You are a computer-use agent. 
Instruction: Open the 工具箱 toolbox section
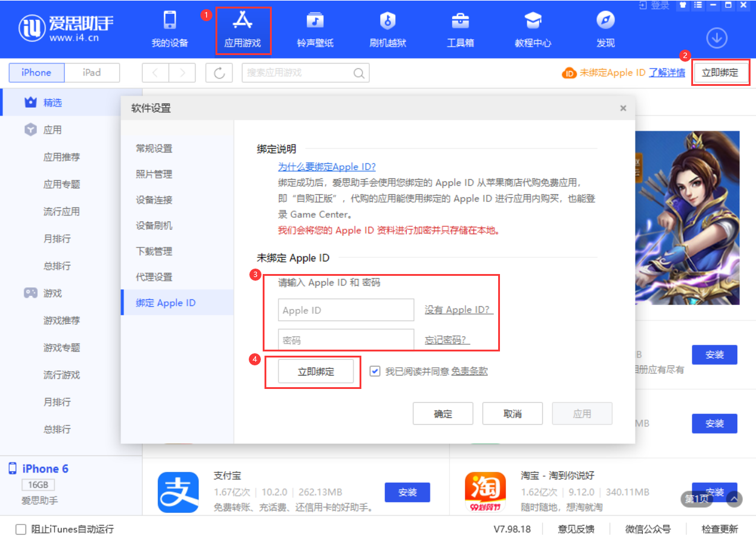pyautogui.click(x=460, y=29)
